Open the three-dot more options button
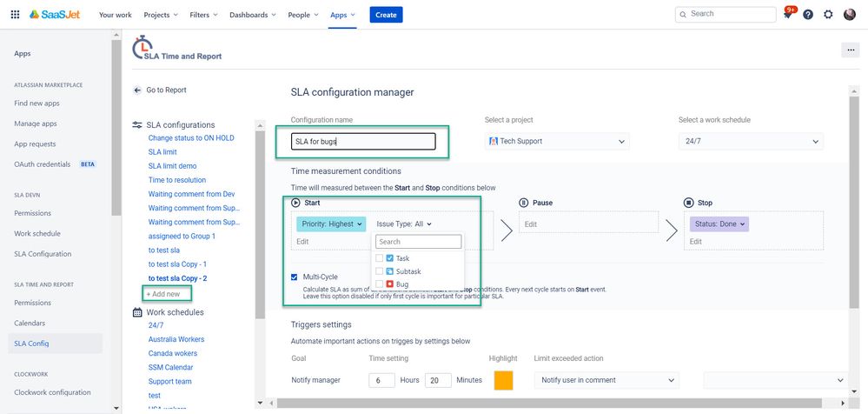Viewport: 868px width, 414px height. point(850,50)
